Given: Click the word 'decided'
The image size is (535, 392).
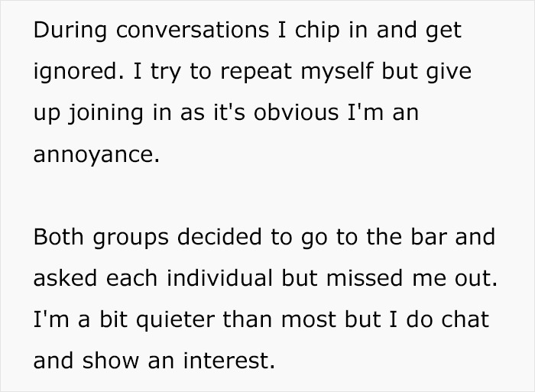Looking at the screenshot, I should point(219,236).
